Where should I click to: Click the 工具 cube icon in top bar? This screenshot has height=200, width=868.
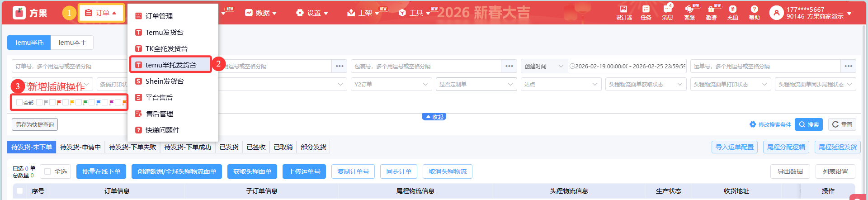click(x=402, y=13)
